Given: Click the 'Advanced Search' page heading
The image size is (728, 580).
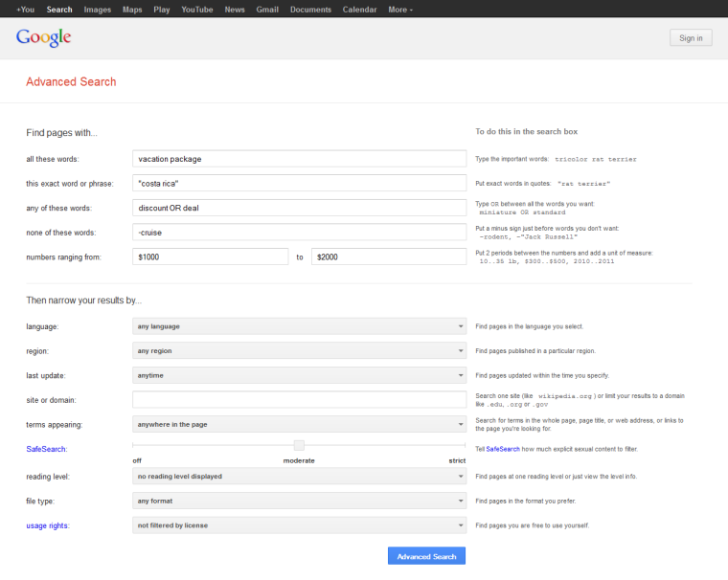Looking at the screenshot, I should point(71,81).
